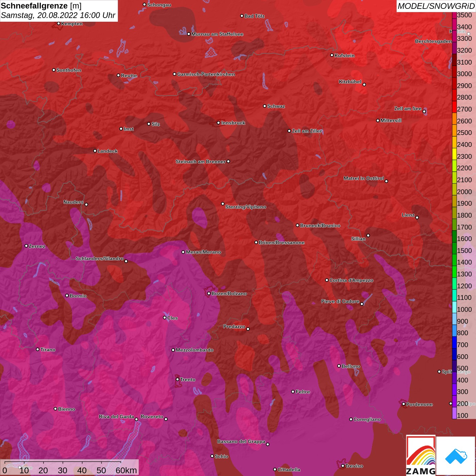Click the Reutte label

point(129,75)
